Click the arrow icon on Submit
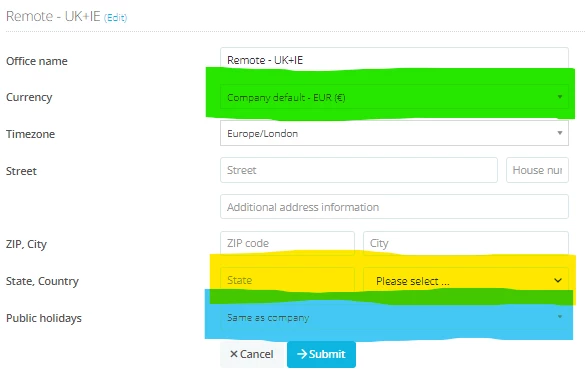 302,354
